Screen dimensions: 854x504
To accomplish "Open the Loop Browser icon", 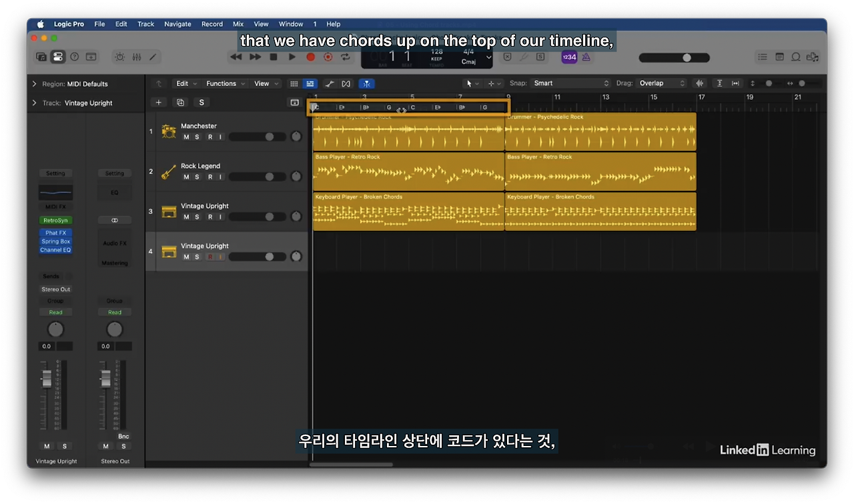I will pos(795,57).
